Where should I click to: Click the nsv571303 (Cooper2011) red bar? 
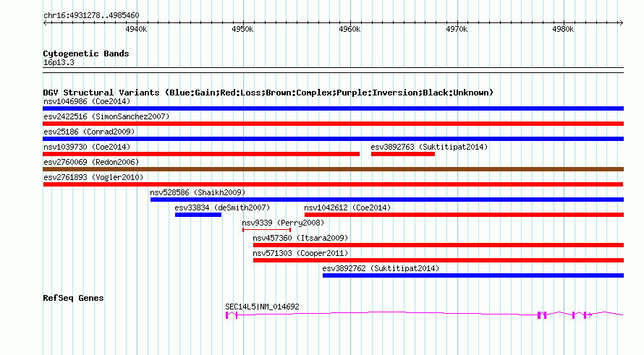(x=438, y=260)
